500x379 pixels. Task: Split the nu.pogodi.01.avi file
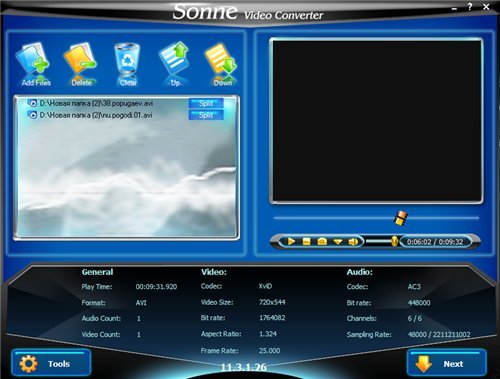pos(206,115)
